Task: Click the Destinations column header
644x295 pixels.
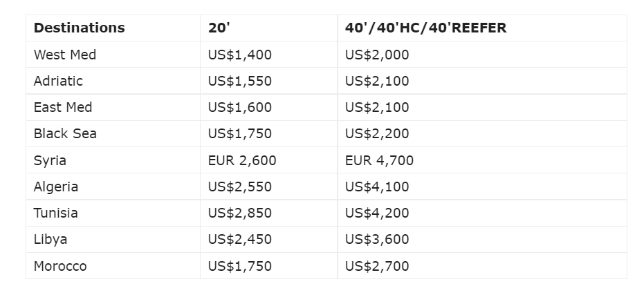Action: [79, 28]
